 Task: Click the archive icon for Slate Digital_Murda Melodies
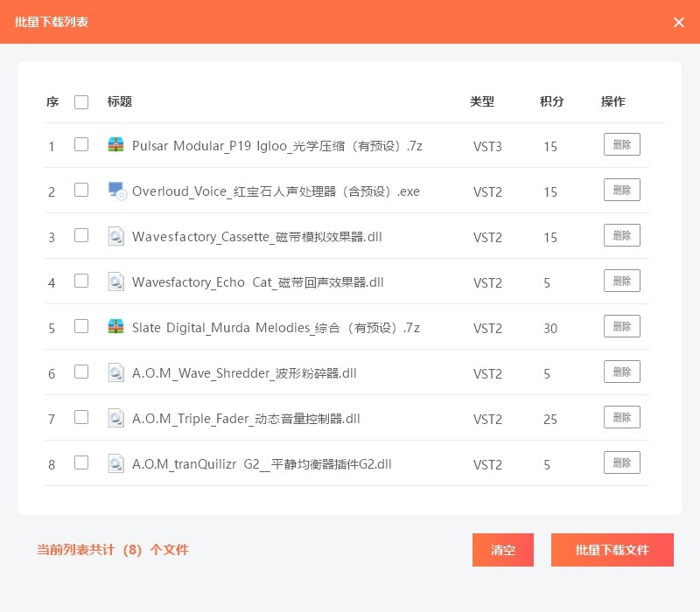tap(115, 327)
